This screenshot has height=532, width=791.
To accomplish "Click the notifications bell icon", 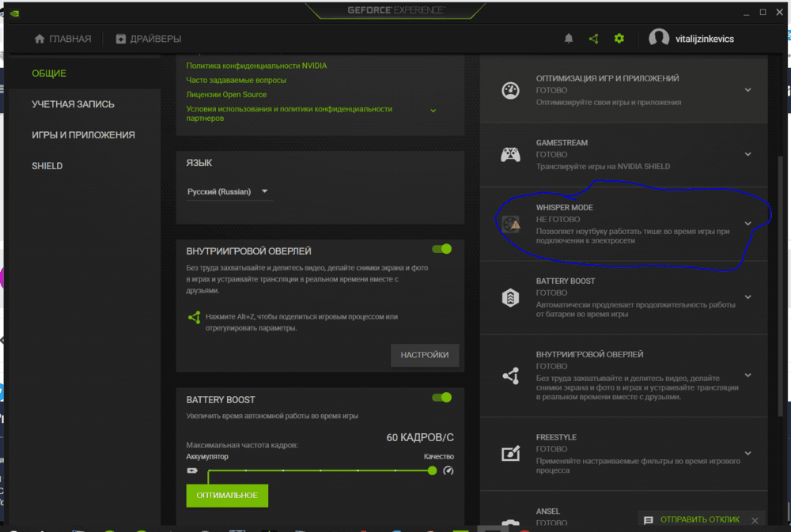I will [x=568, y=39].
